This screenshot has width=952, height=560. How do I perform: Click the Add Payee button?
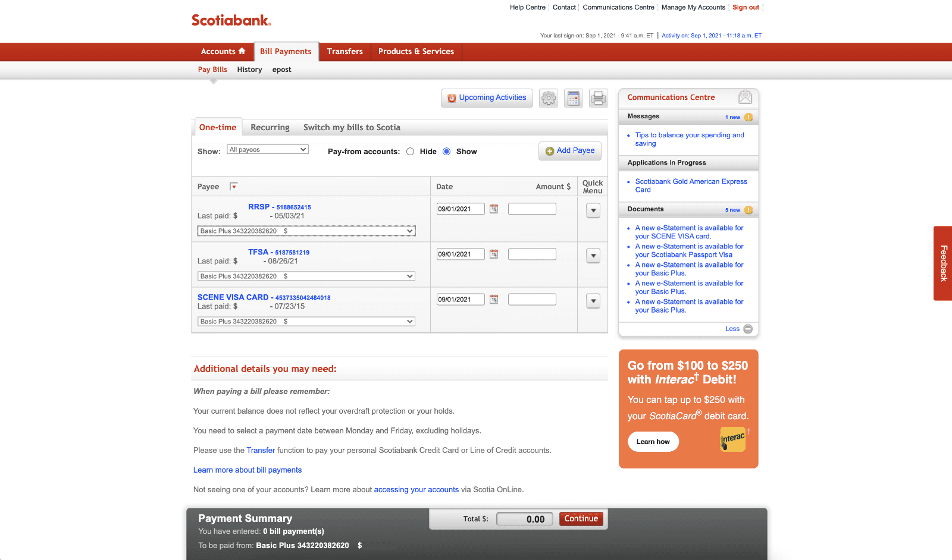pos(570,151)
